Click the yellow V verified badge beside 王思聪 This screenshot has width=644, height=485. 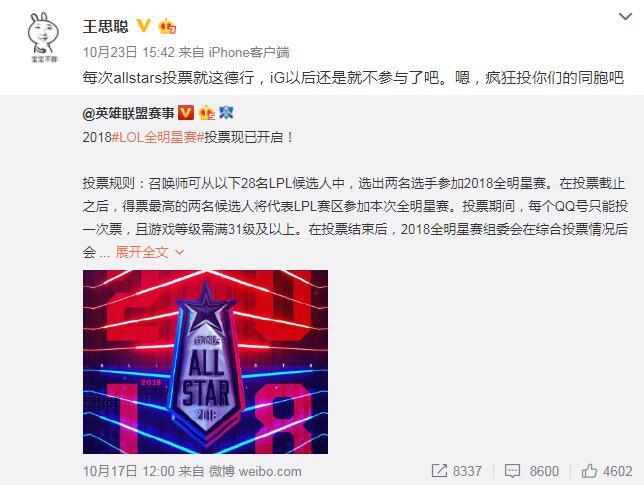click(x=143, y=26)
